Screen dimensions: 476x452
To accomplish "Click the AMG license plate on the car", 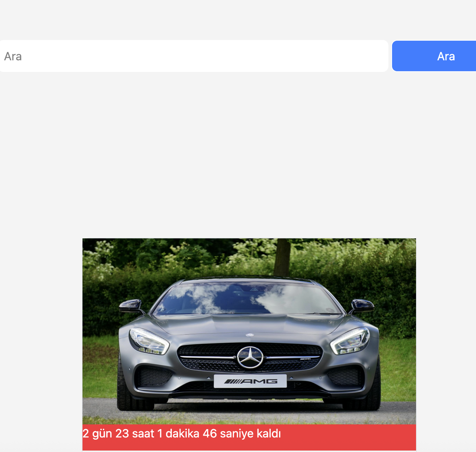I will tap(250, 381).
